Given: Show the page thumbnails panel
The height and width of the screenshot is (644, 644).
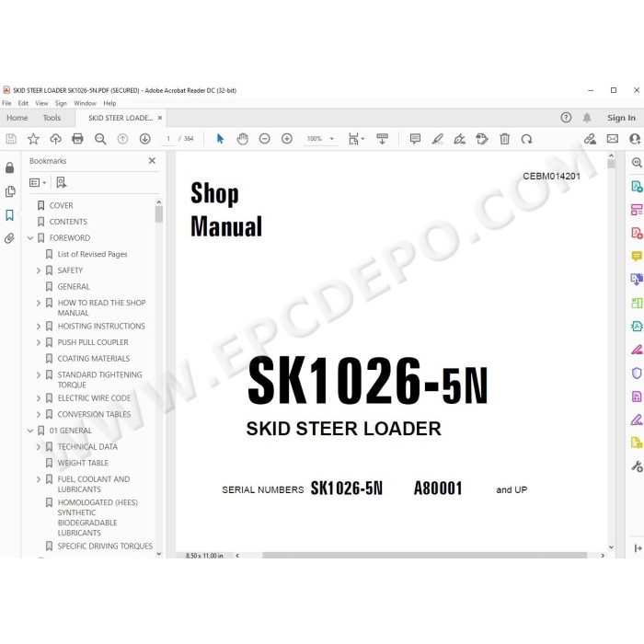Looking at the screenshot, I should pyautogui.click(x=10, y=191).
